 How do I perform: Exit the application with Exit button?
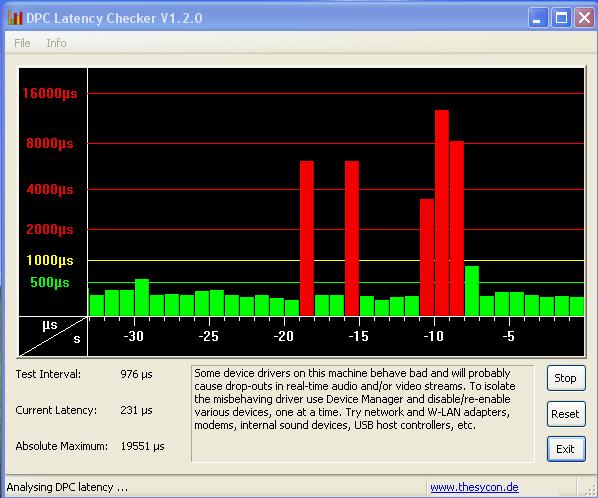coord(566,449)
